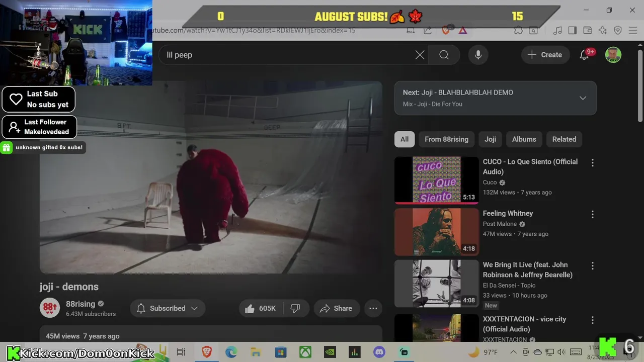
Task: Open Xbox app from the taskbar
Action: [x=305, y=352]
